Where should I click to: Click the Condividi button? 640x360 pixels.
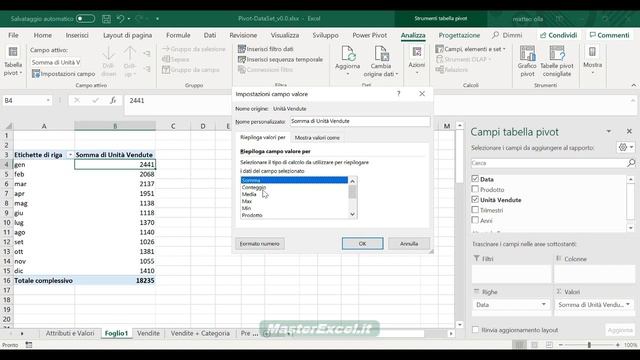[x=558, y=36]
